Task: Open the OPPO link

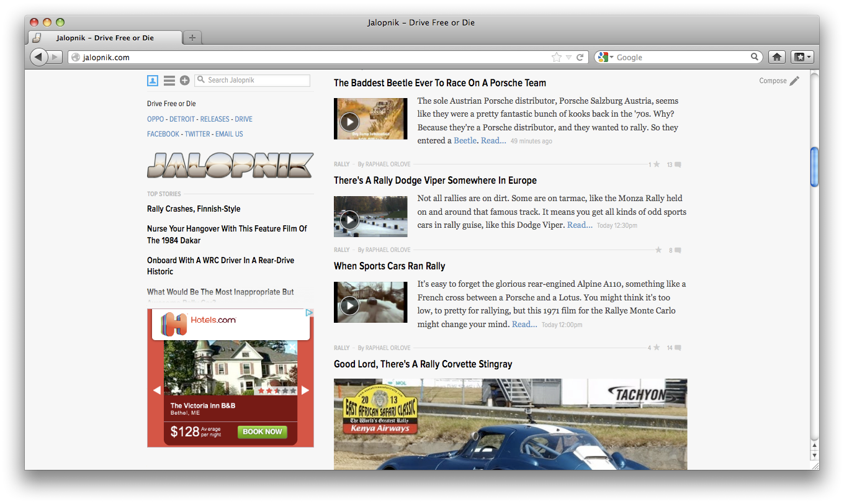Action: (156, 119)
